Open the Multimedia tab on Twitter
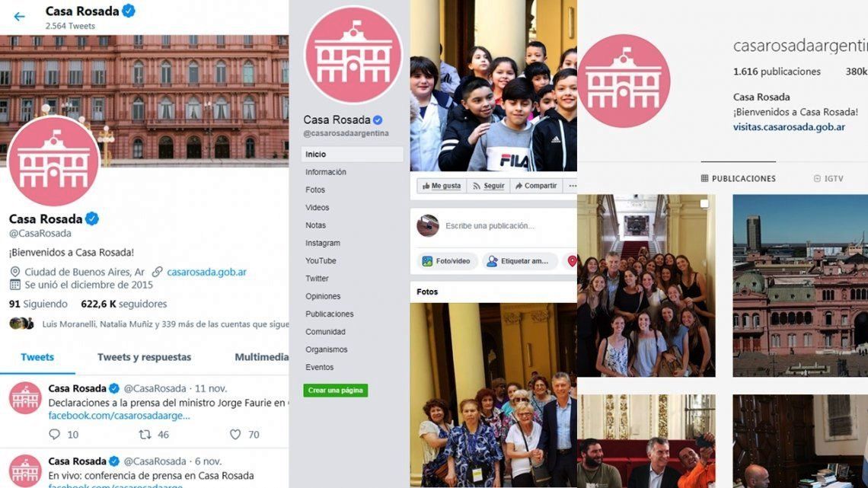The height and width of the screenshot is (488, 868). point(261,357)
